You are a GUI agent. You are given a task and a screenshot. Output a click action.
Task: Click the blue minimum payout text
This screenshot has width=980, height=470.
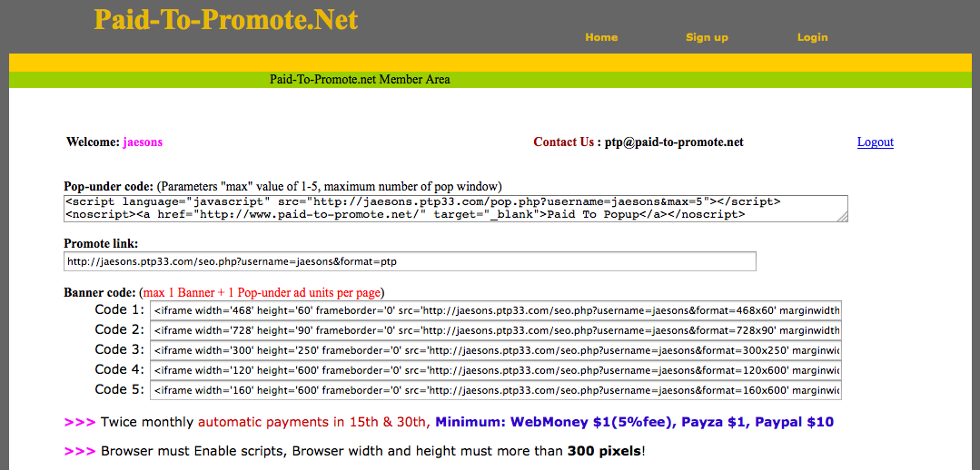pyautogui.click(x=634, y=422)
